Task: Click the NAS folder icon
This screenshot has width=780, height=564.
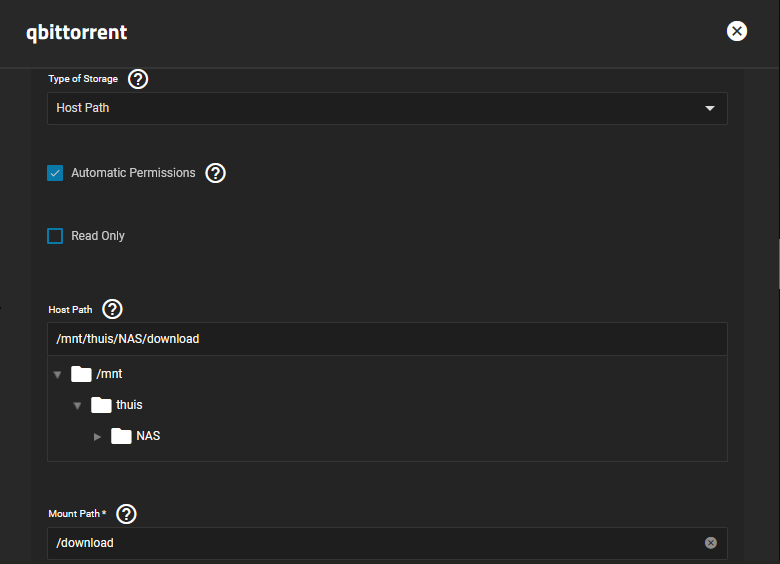Action: pos(121,436)
